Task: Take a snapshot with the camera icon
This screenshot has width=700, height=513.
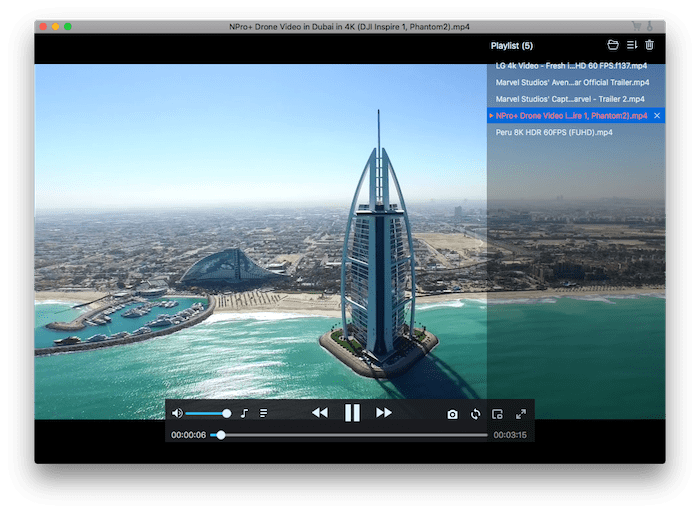Action: click(452, 414)
